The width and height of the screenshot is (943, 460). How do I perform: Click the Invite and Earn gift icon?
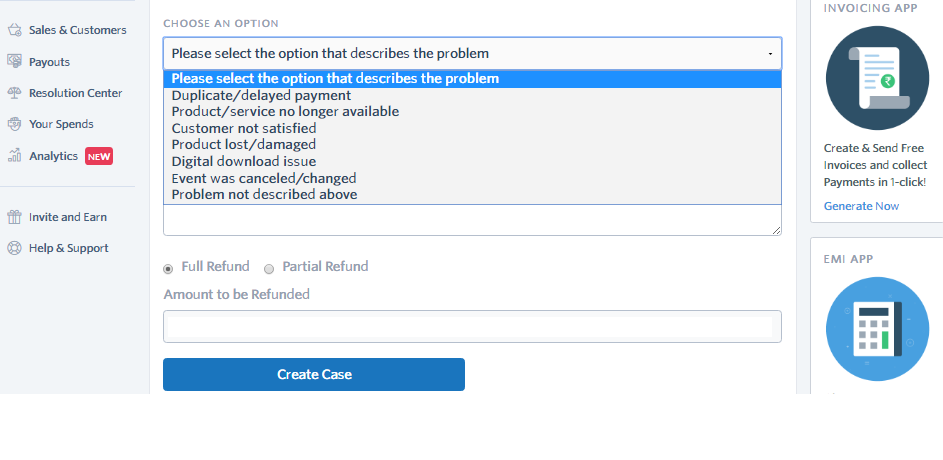[x=15, y=217]
